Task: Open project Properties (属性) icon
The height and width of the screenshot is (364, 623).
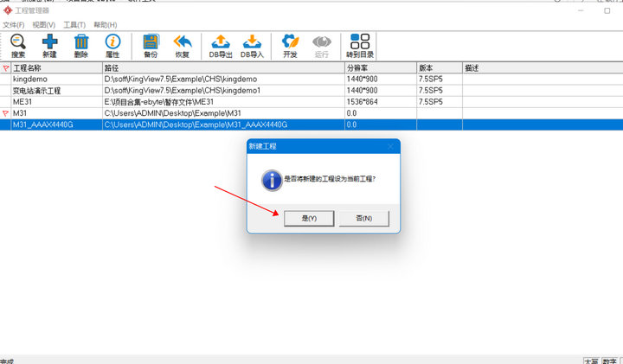Action: (112, 45)
